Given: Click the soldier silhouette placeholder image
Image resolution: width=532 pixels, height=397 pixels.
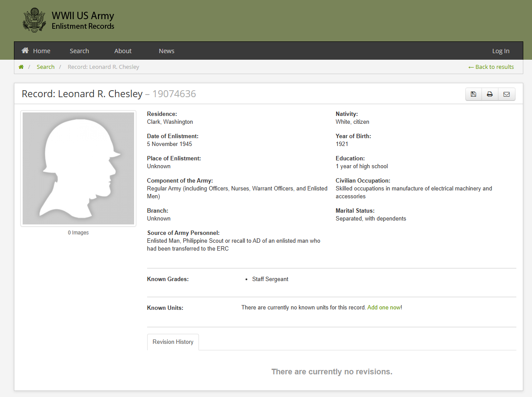Looking at the screenshot, I should (78, 168).
